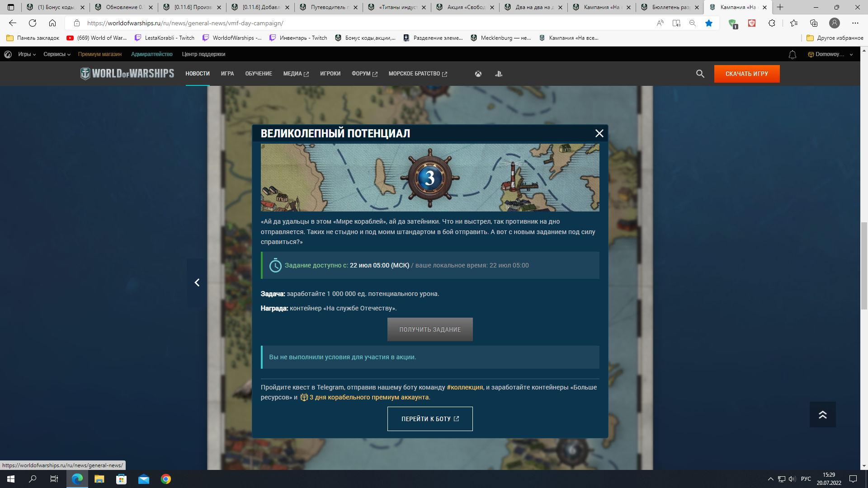Click the World of Warships logo
The image size is (868, 488).
[127, 74]
